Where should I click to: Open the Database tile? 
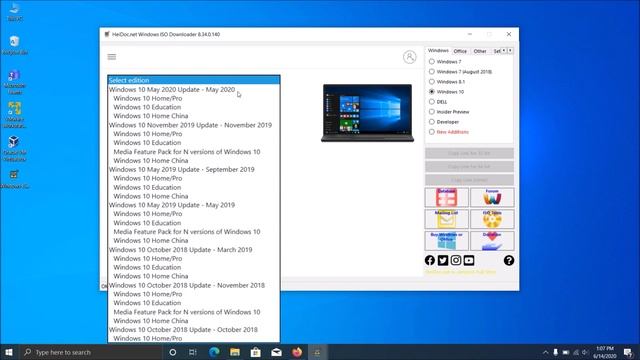[x=447, y=198]
